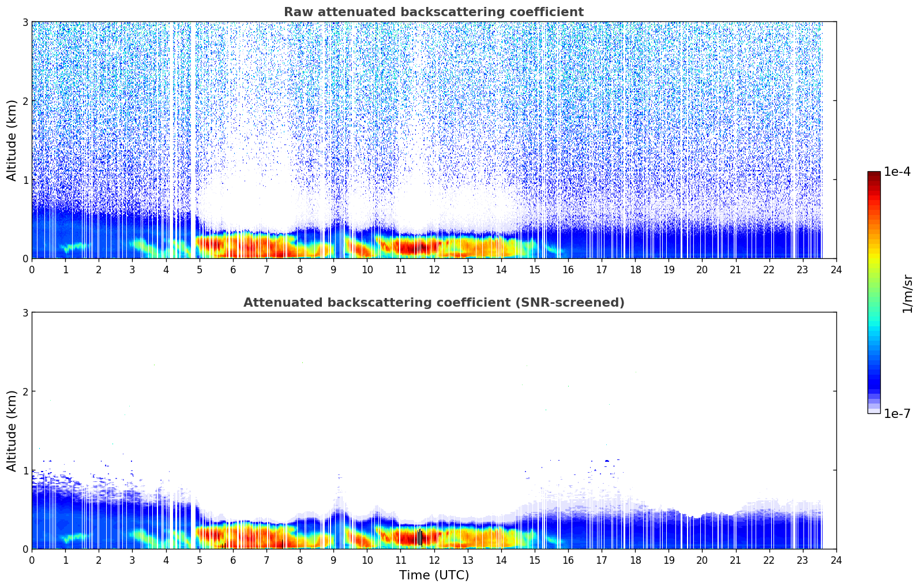Click the '2' altitude tick on the bottom plot
920x588 pixels.
pos(25,391)
